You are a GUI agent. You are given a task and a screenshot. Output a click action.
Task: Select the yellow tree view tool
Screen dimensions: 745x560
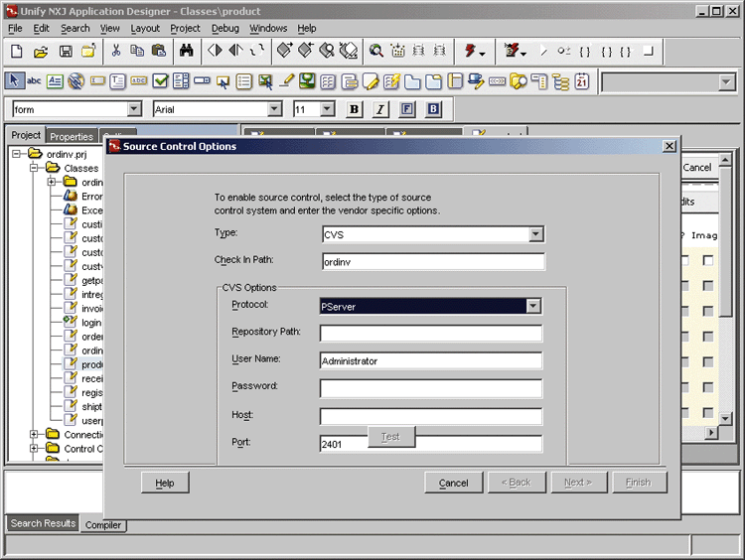(x=560, y=81)
